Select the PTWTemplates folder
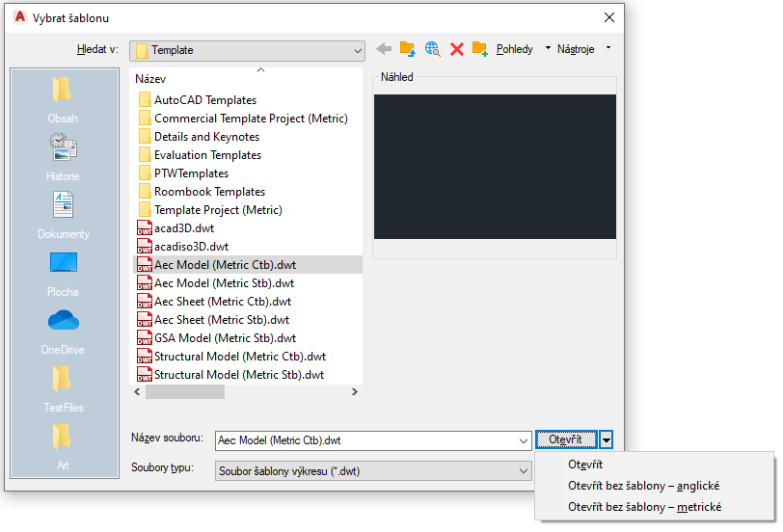This screenshot has height=532, width=783. click(184, 173)
